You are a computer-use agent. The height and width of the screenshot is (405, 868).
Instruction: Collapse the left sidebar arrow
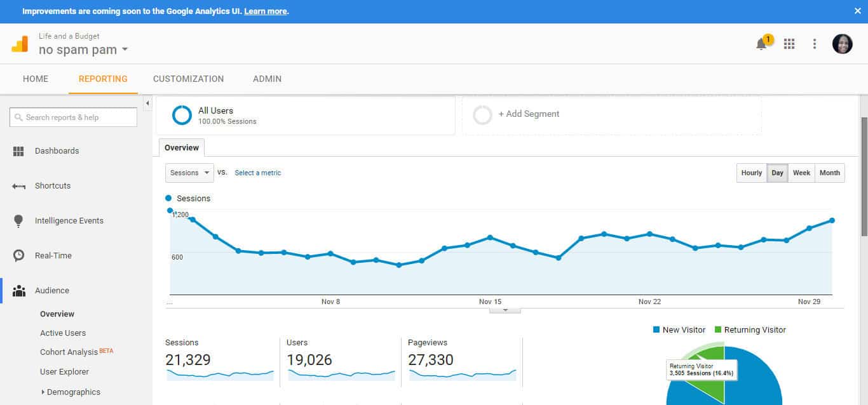tap(147, 103)
